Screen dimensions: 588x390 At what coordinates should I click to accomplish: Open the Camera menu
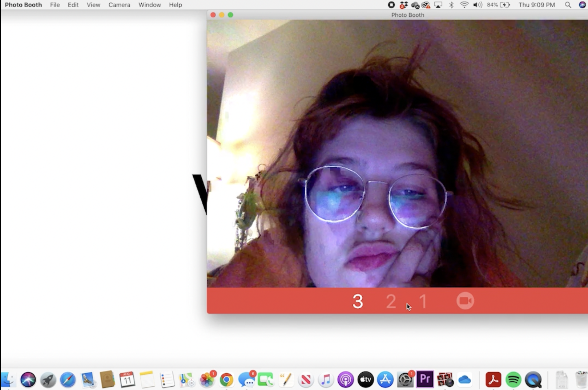coord(119,5)
